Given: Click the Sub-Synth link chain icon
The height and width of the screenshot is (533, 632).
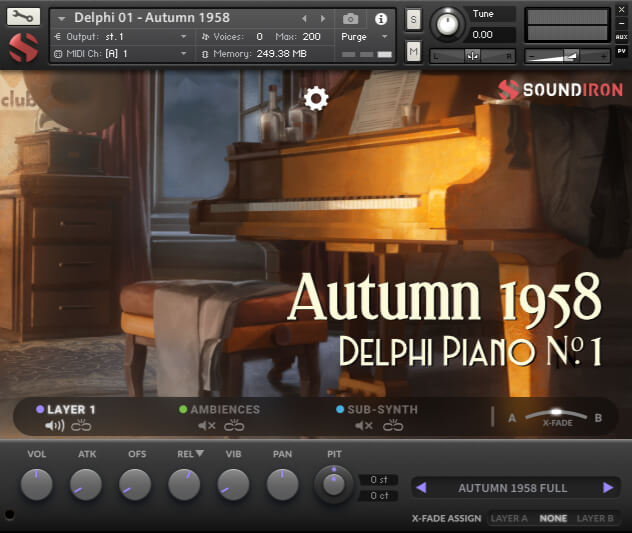Looking at the screenshot, I should pyautogui.click(x=393, y=426).
